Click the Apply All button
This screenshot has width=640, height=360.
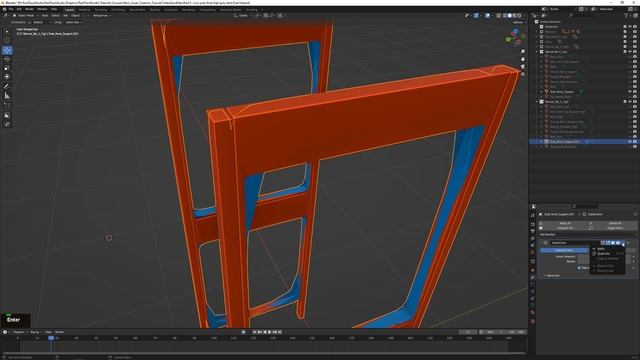[564, 223]
